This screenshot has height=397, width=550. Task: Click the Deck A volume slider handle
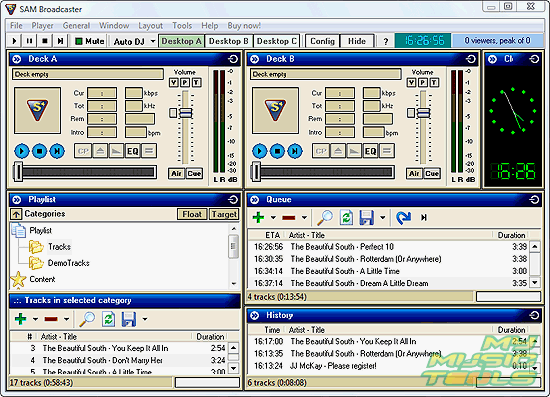click(x=186, y=113)
